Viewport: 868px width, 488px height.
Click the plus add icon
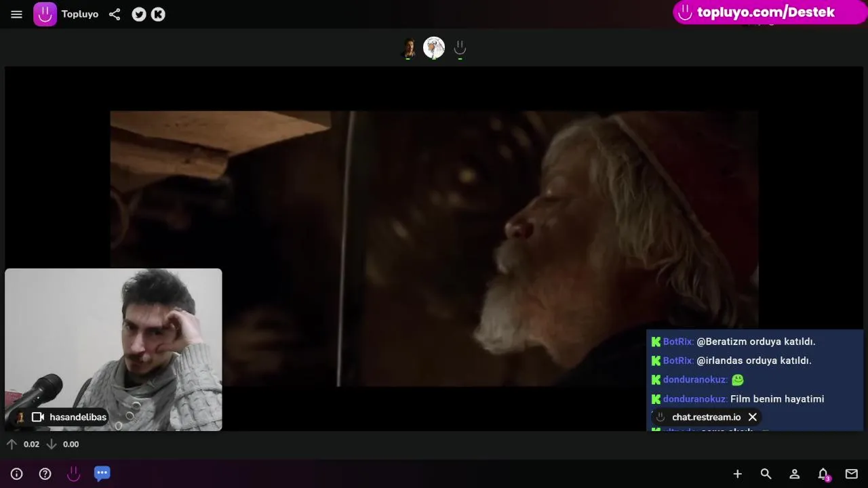click(x=737, y=474)
